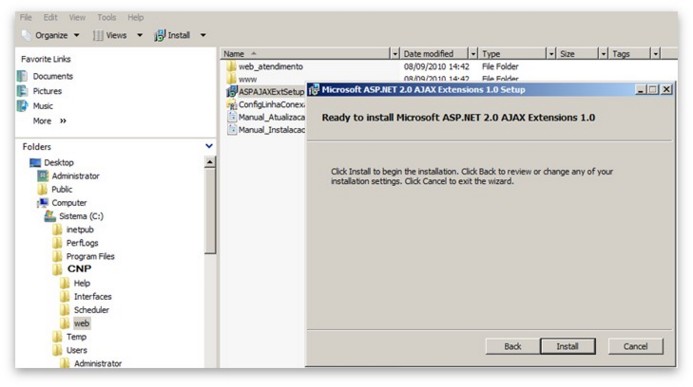Select the CNP folder in tree
This screenshot has height=387, width=693.
click(x=79, y=269)
